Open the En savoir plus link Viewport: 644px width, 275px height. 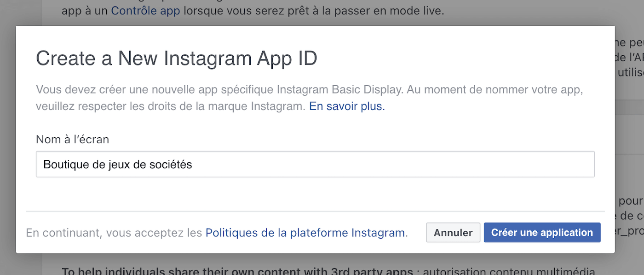click(x=347, y=106)
